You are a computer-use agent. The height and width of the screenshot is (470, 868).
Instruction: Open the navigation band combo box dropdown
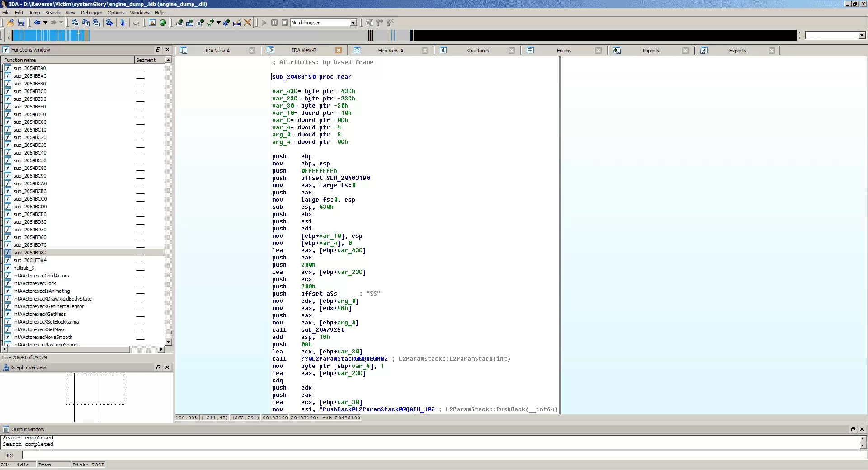[x=862, y=35]
